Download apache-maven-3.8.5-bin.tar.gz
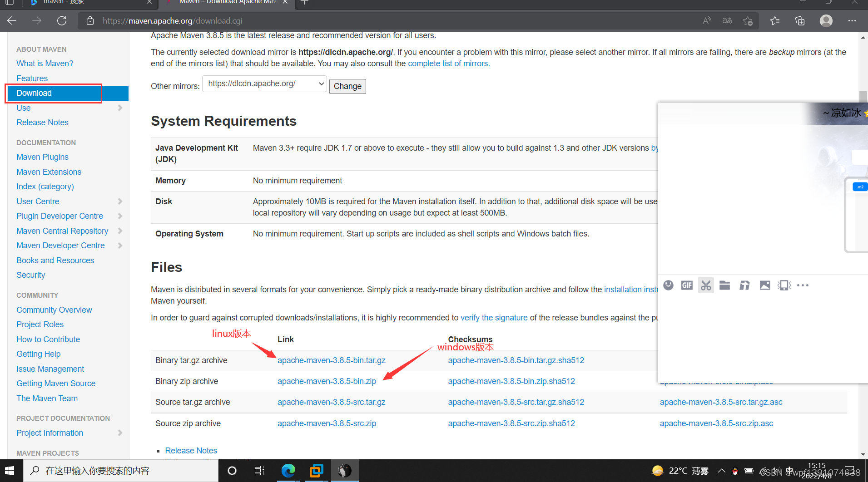Viewport: 868px width, 482px height. click(331, 360)
